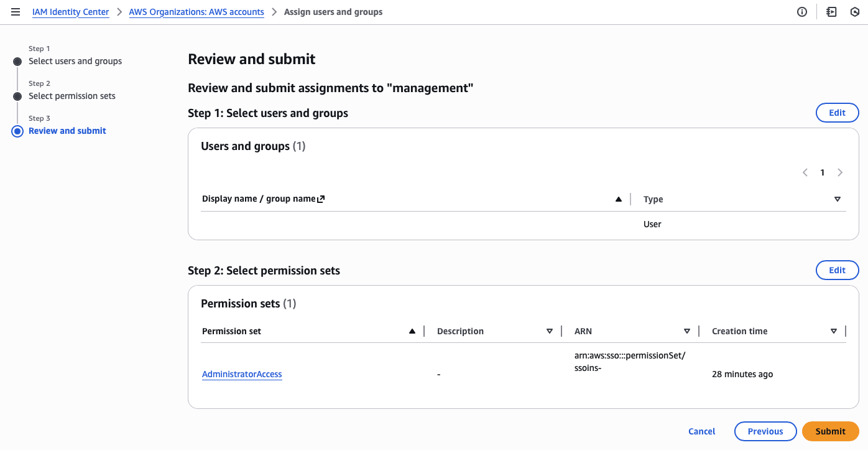
Task: Click the info help icon in the top bar
Action: [801, 11]
